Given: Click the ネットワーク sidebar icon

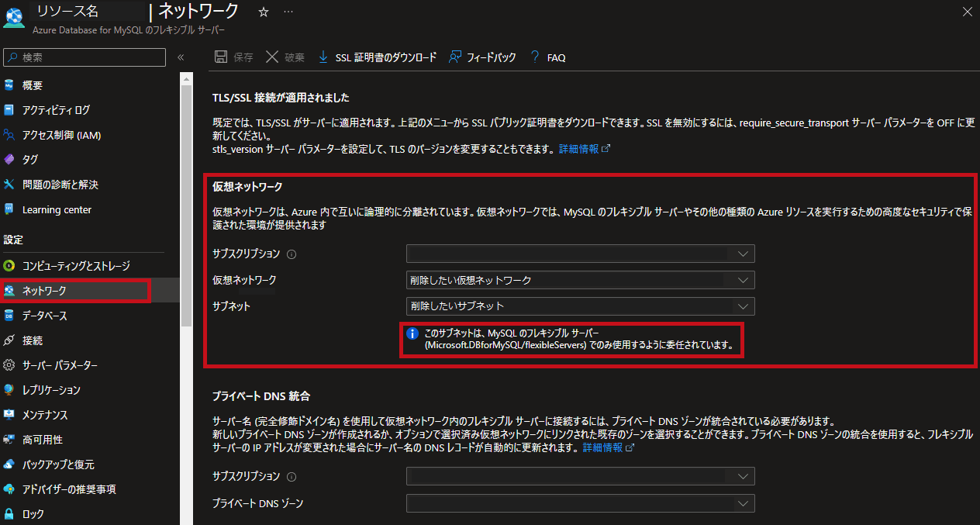Looking at the screenshot, I should coord(9,291).
